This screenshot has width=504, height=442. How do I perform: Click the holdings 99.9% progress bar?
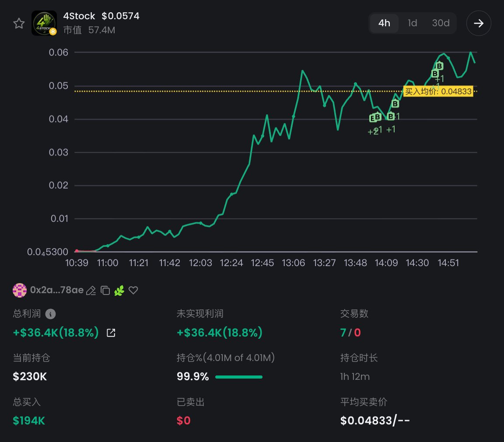pos(239,377)
